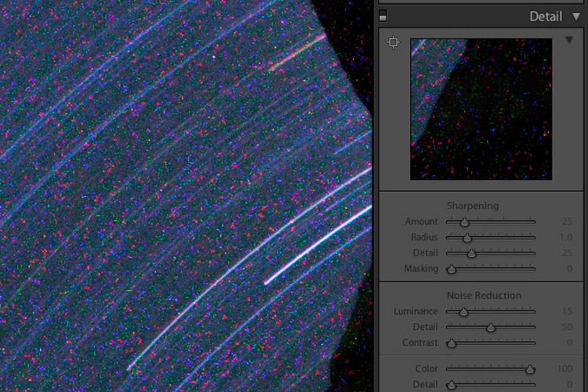
Task: Click the Luminance value field showing 15
Action: click(567, 311)
